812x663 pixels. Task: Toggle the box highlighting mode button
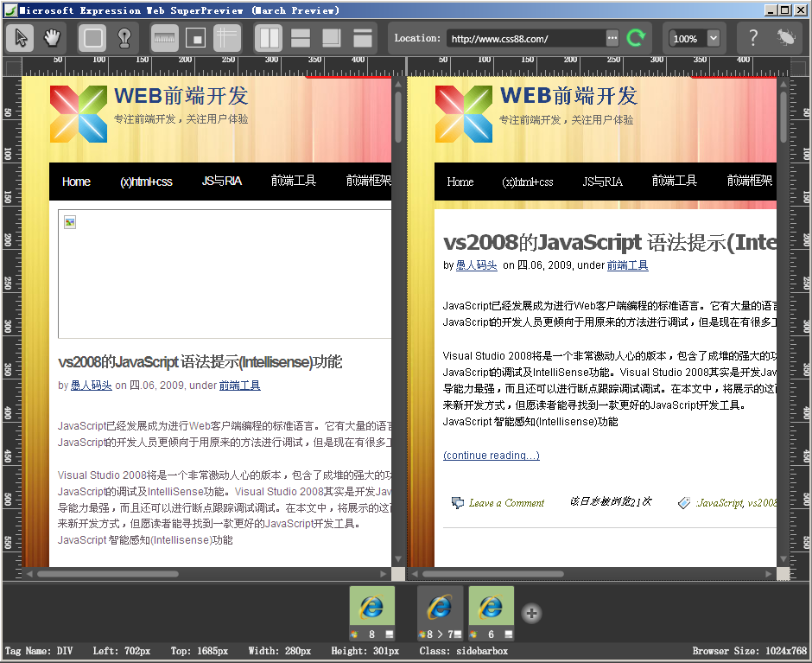92,38
